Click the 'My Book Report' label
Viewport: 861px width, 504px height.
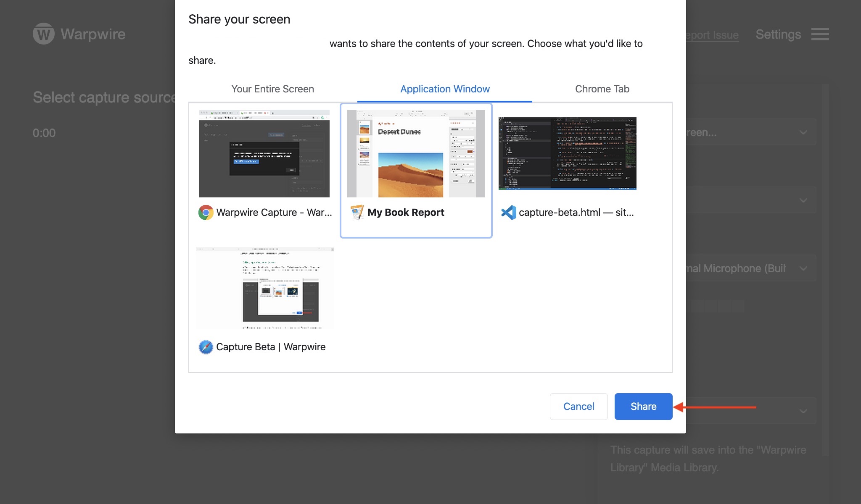(x=406, y=213)
